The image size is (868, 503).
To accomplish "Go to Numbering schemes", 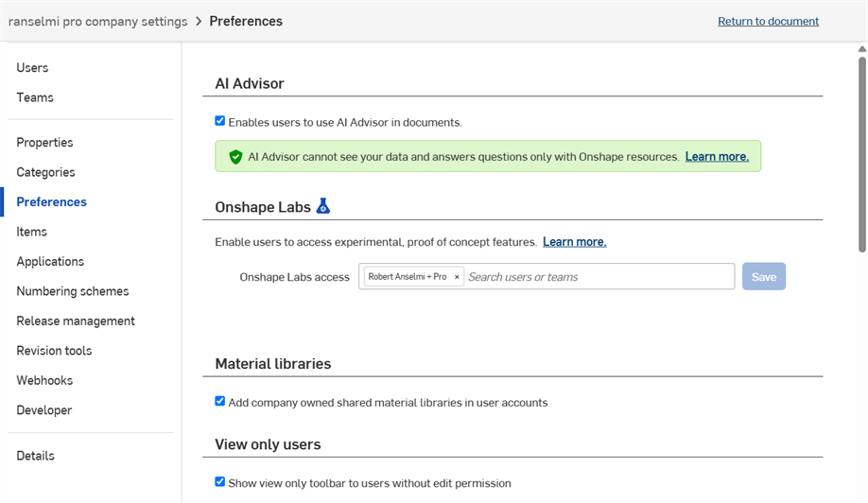I will (x=73, y=291).
